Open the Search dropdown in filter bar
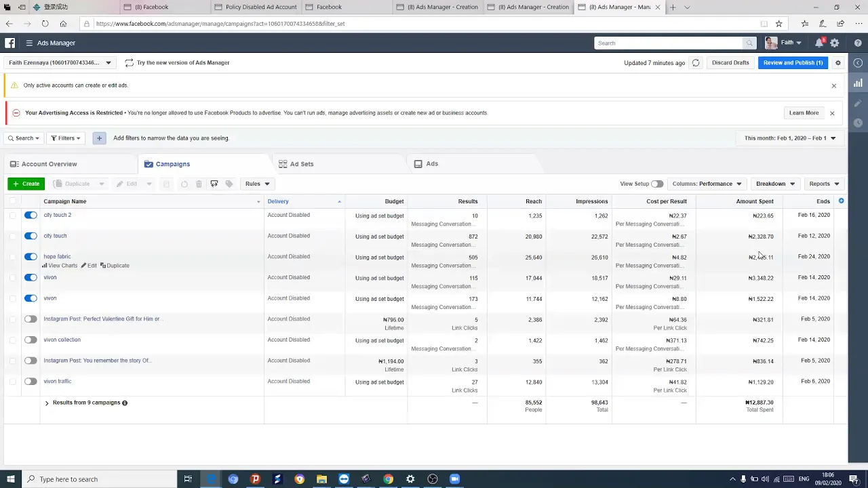Screen dimensions: 868x488 (24, 138)
